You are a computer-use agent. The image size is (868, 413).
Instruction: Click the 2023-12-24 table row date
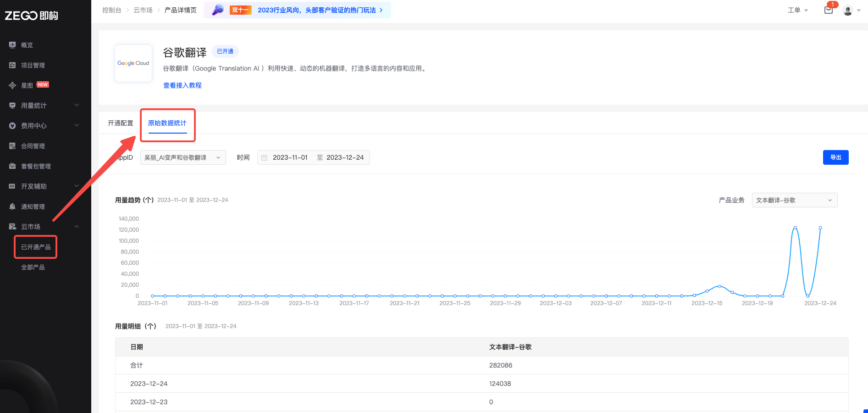point(149,384)
